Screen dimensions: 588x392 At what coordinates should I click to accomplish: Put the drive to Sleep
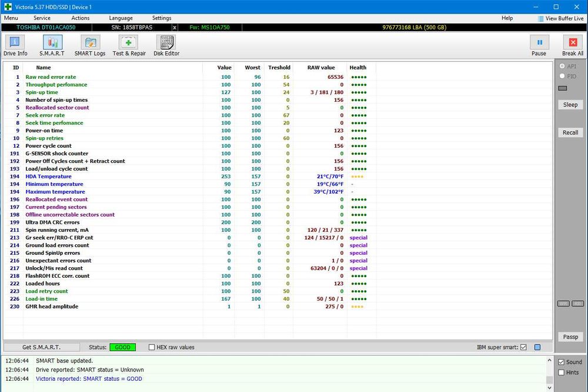click(570, 105)
